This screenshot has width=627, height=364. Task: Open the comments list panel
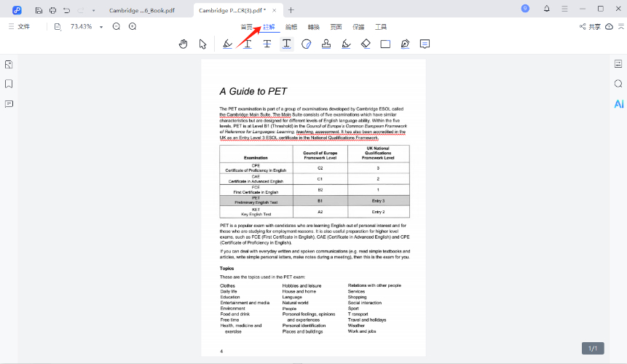(x=9, y=104)
